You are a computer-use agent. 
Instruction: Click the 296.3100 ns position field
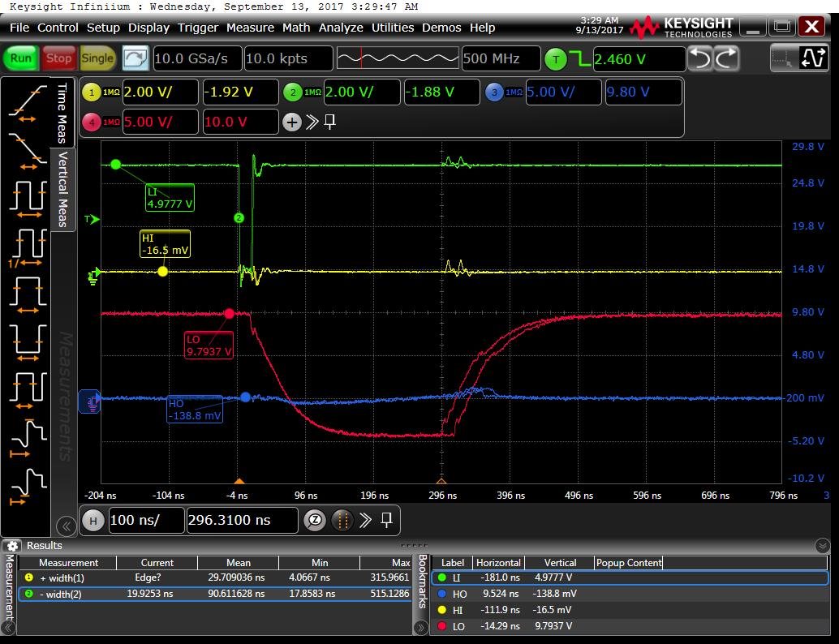tap(242, 521)
